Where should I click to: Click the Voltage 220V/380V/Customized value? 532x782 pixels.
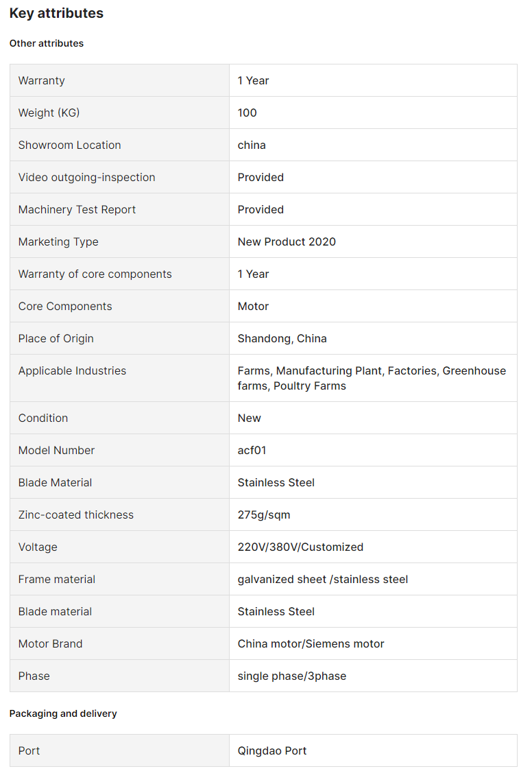click(300, 547)
